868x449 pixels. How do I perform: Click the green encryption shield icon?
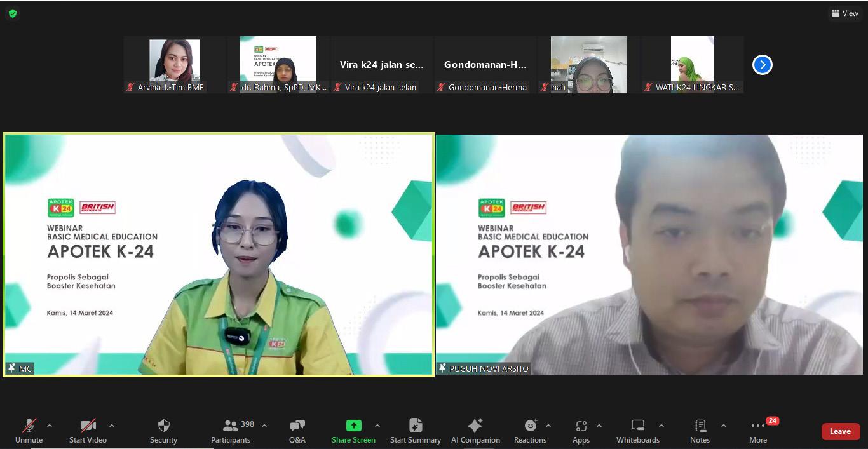coord(13,13)
